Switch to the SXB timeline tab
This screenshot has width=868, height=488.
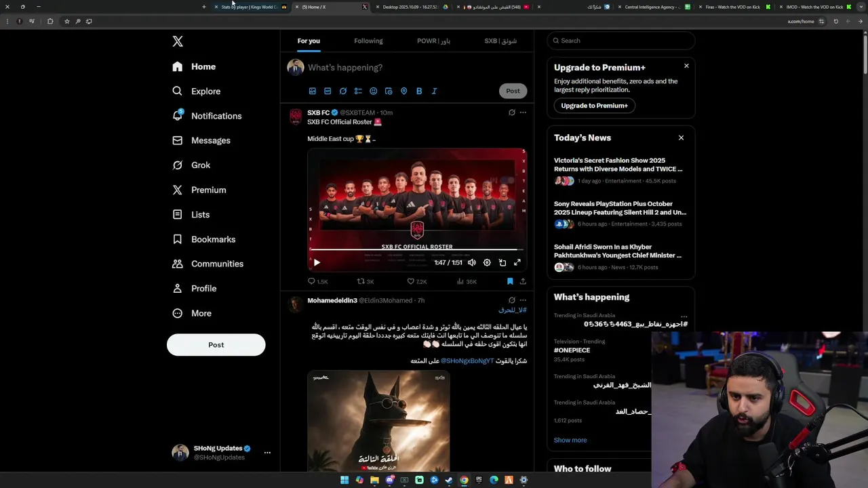500,41
